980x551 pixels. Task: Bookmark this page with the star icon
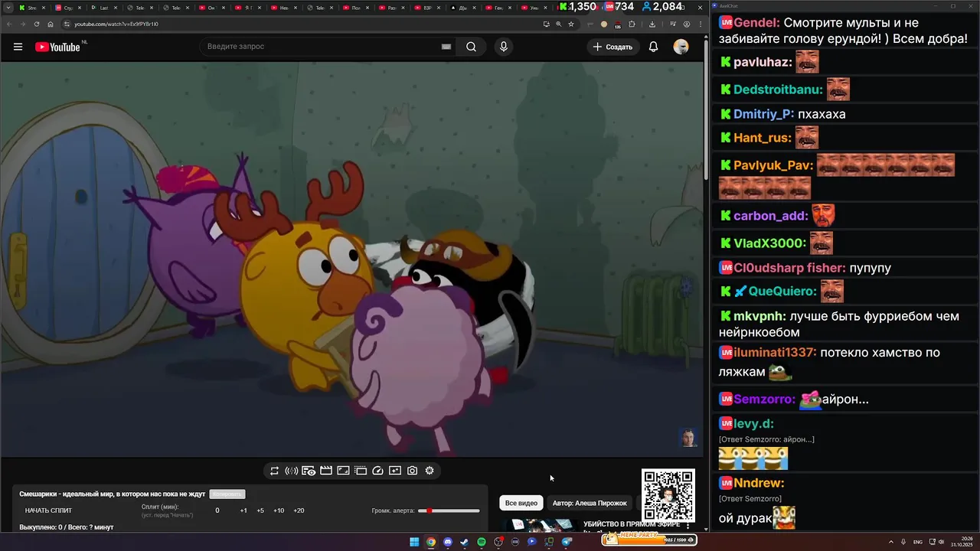570,24
